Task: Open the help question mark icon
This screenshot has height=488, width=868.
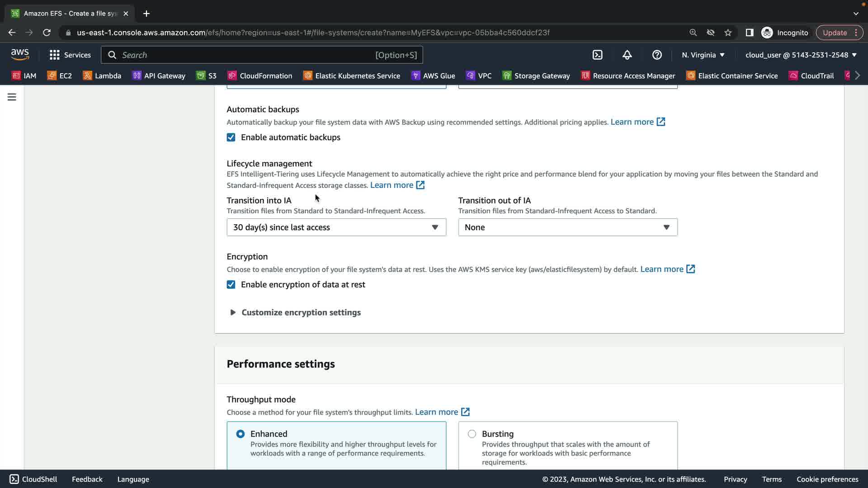Action: 657,55
